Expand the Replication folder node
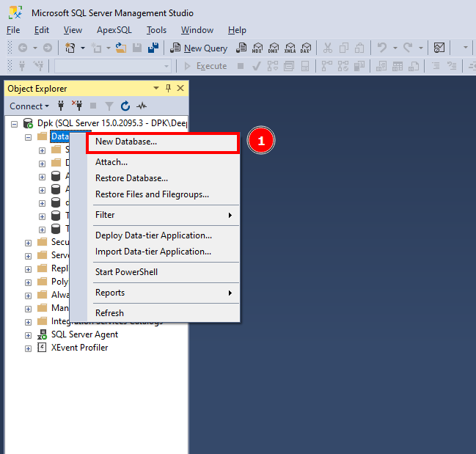The width and height of the screenshot is (476, 454). (28, 269)
